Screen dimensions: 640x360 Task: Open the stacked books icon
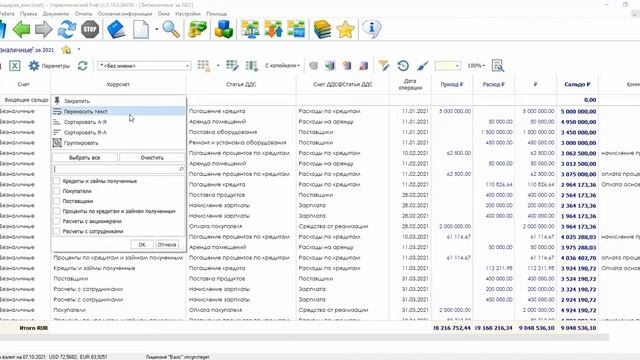pyautogui.click(x=322, y=29)
